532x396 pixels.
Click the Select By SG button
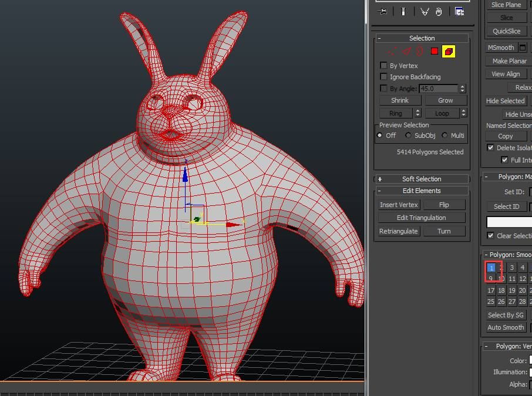[506, 315]
